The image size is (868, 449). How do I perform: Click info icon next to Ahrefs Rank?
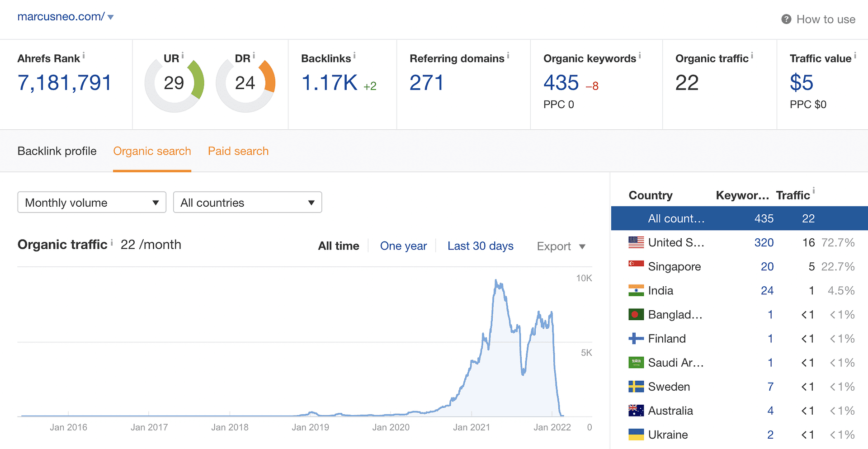pyautogui.click(x=84, y=56)
